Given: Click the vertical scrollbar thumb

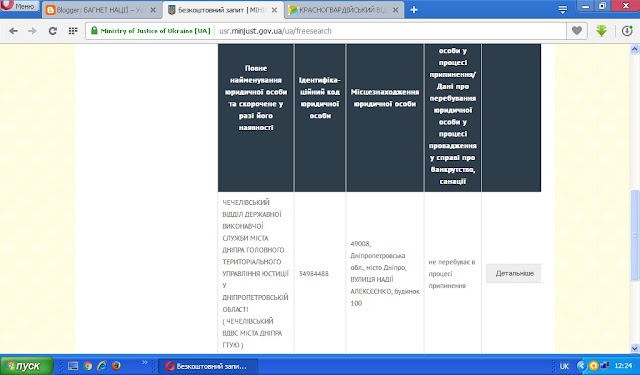Looking at the screenshot, I should [635, 235].
